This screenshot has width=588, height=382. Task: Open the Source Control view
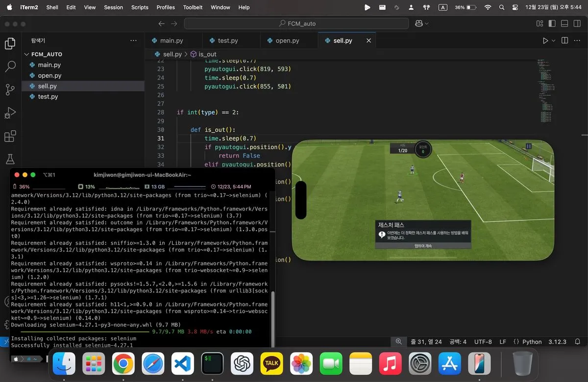tap(10, 89)
